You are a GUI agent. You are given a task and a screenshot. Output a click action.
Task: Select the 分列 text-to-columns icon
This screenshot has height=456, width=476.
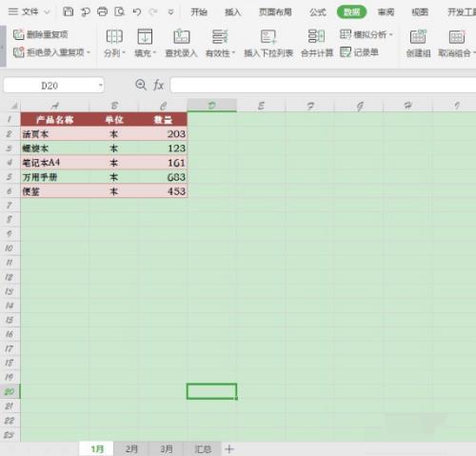[x=114, y=36]
